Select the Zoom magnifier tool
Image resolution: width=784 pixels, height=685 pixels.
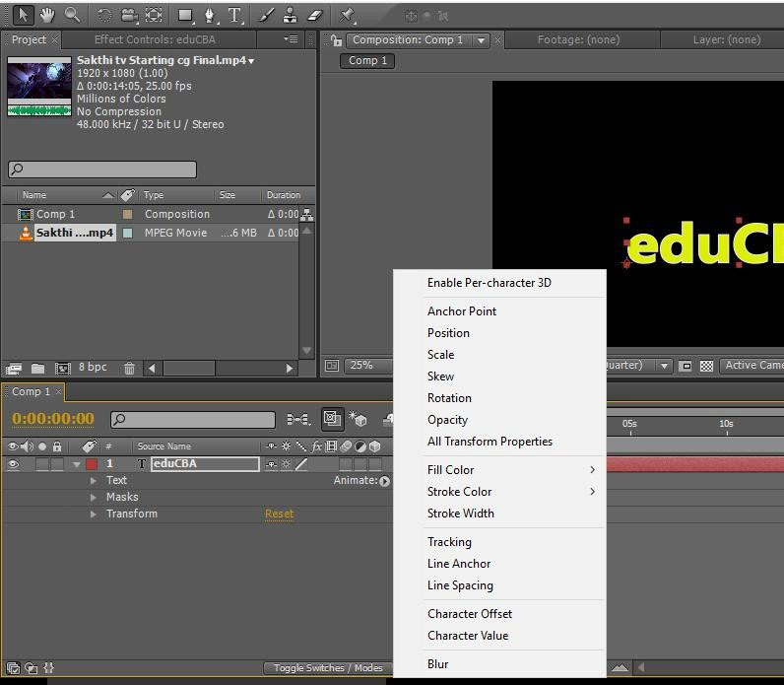(72, 15)
